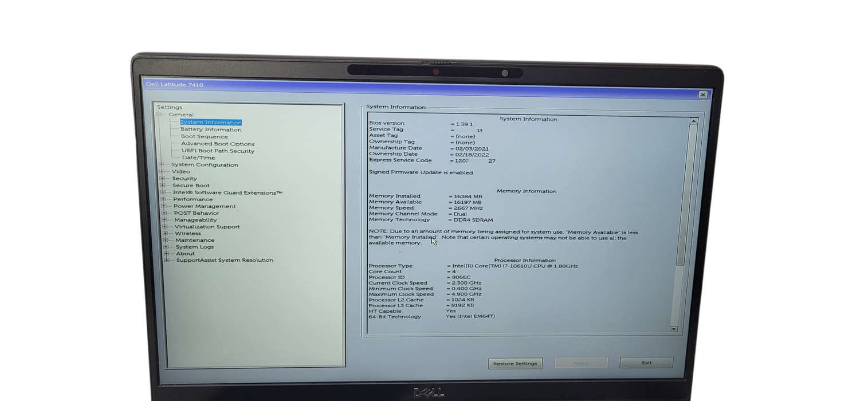Open Boot Sequence settings
The width and height of the screenshot is (868, 401).
point(205,137)
